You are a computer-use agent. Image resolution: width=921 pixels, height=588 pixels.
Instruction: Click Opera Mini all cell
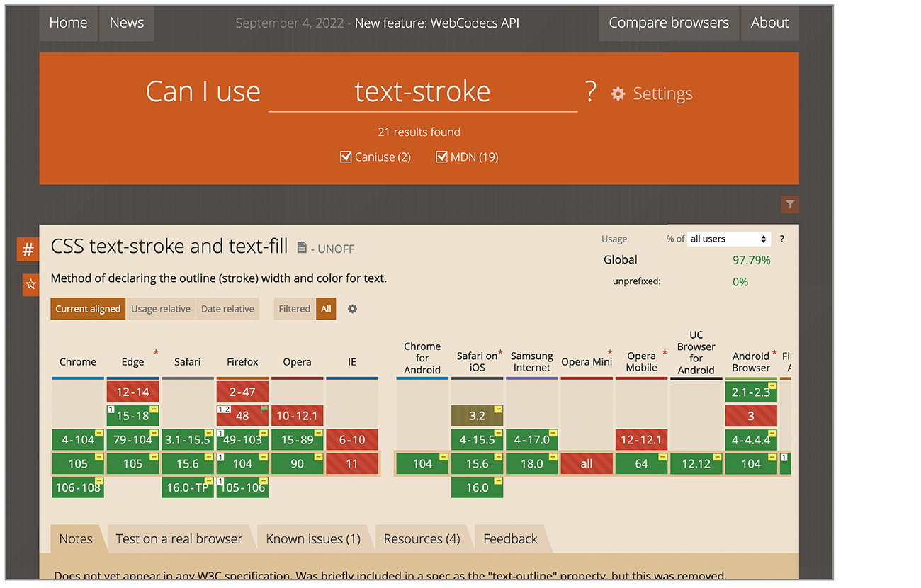pos(587,464)
